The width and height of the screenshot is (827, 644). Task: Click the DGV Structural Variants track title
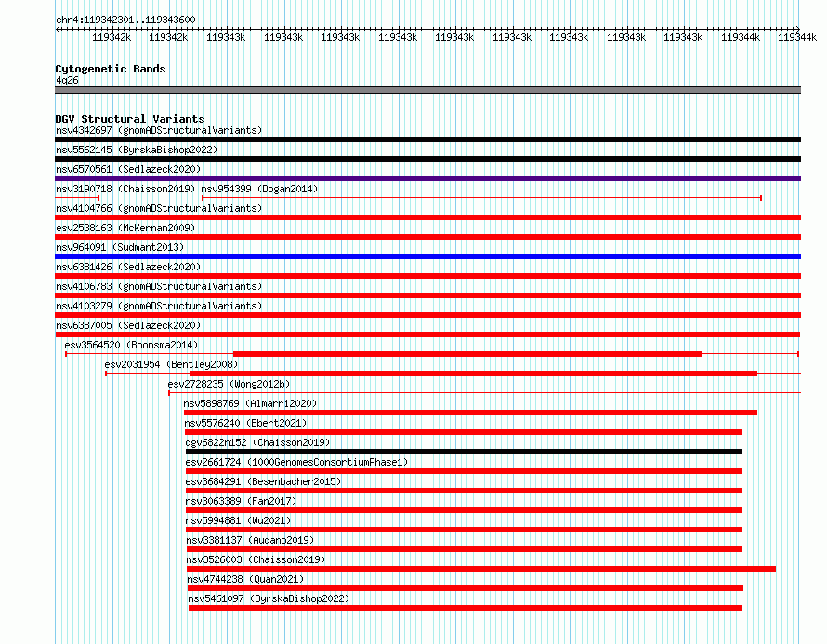click(130, 119)
